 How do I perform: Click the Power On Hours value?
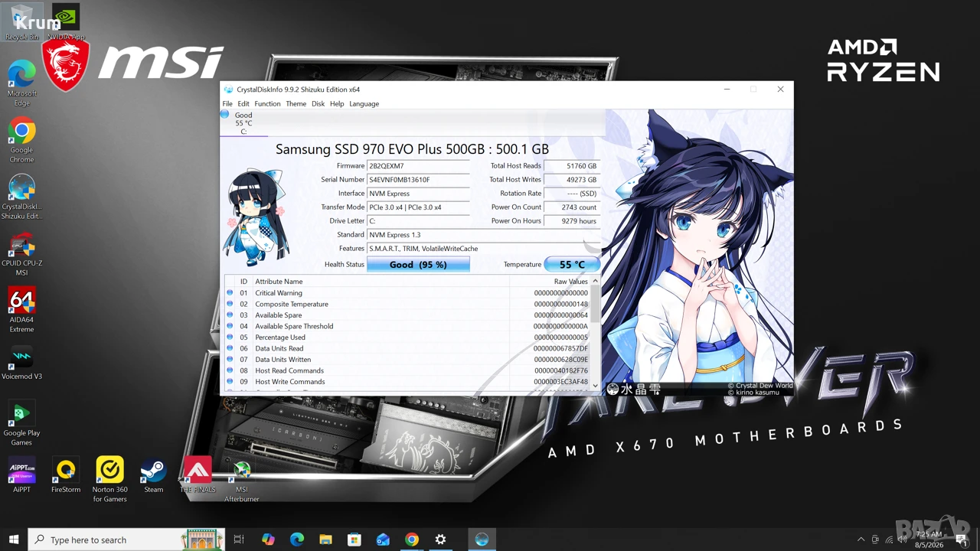click(x=572, y=221)
